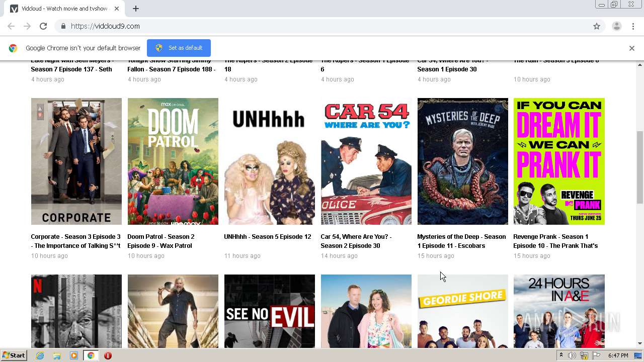This screenshot has width=644, height=362.
Task: Select Chrome taskbar icon
Action: click(x=91, y=355)
